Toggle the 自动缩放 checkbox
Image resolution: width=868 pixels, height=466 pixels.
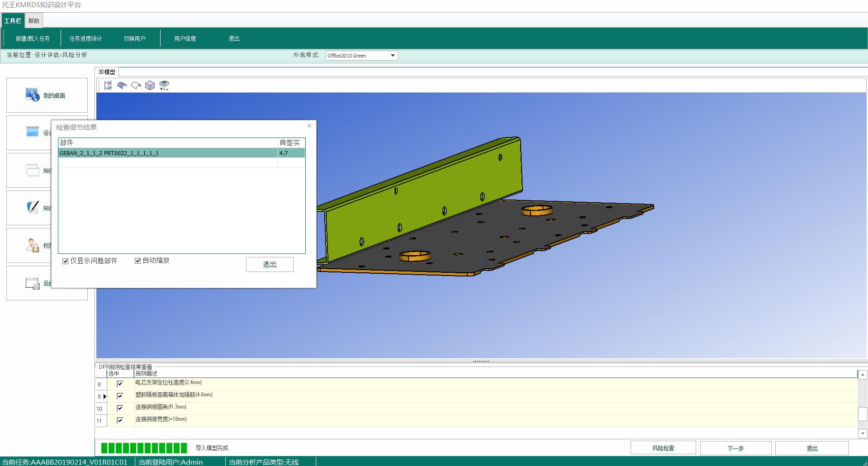coord(138,261)
